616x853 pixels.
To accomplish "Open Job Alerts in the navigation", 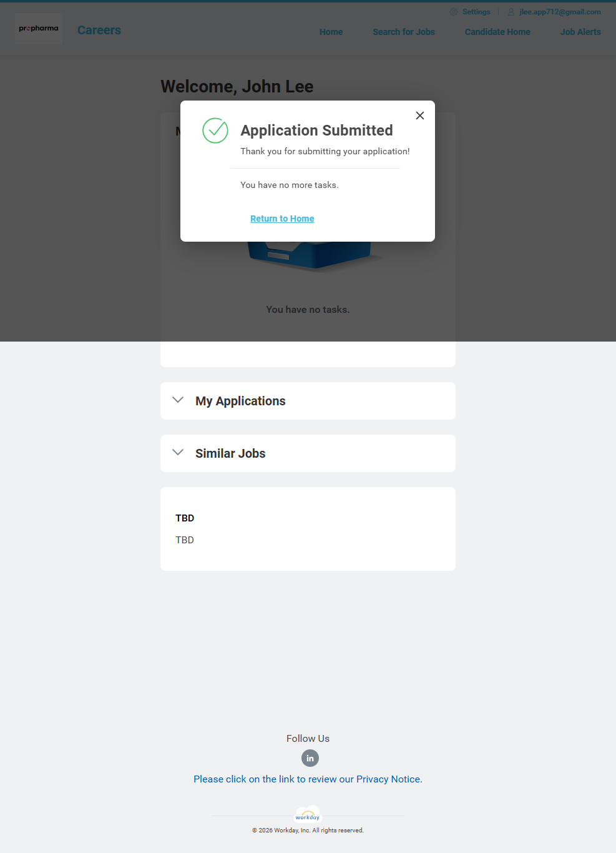I will click(580, 32).
